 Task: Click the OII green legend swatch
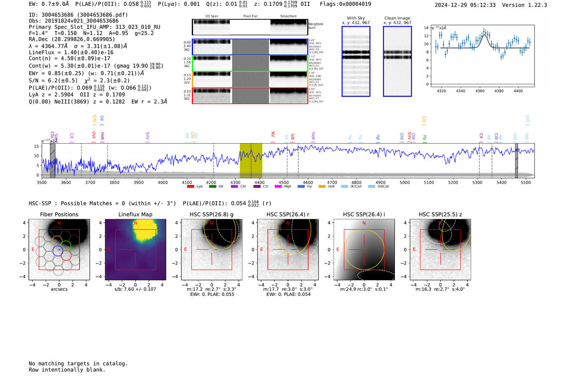click(x=212, y=186)
